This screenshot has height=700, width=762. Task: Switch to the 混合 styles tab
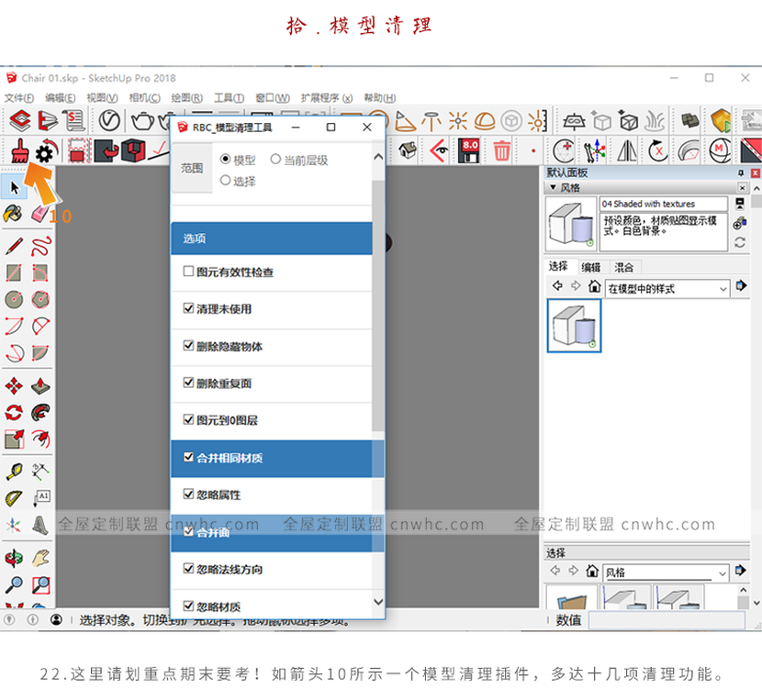(624, 267)
